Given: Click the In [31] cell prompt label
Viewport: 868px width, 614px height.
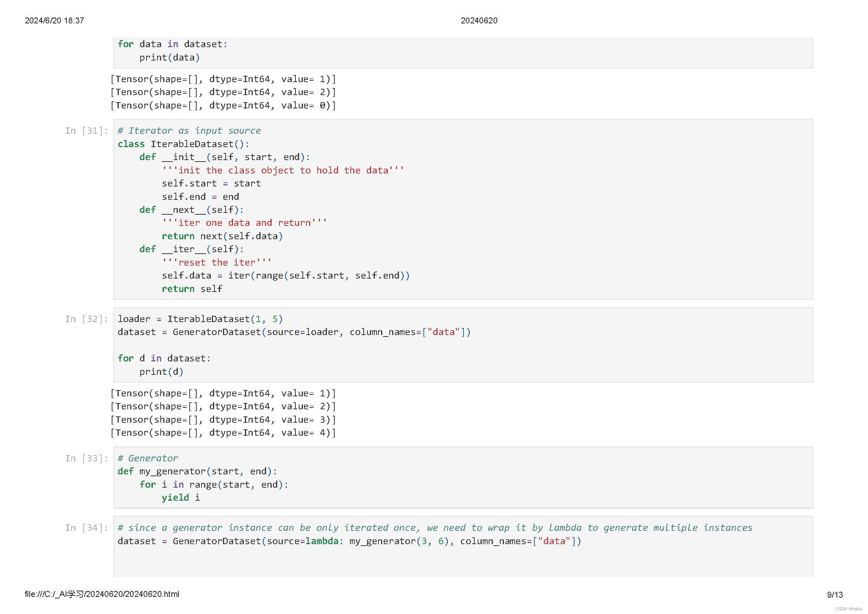Looking at the screenshot, I should (x=86, y=130).
